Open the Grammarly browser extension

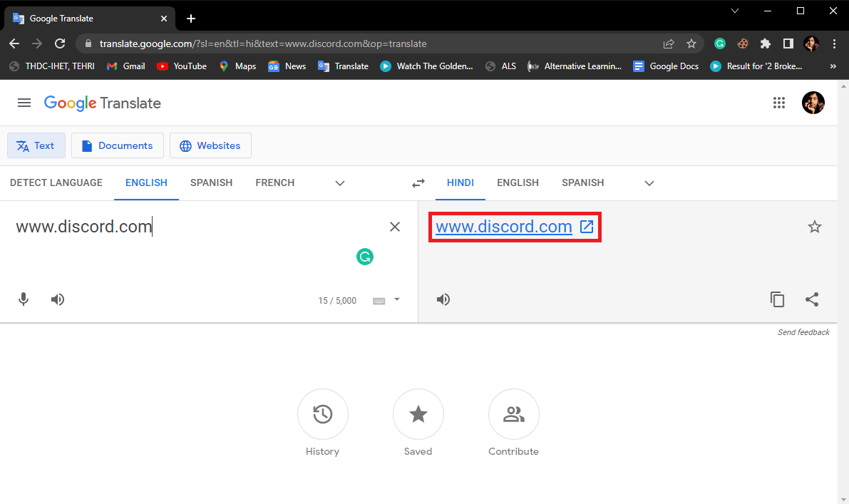coord(719,44)
